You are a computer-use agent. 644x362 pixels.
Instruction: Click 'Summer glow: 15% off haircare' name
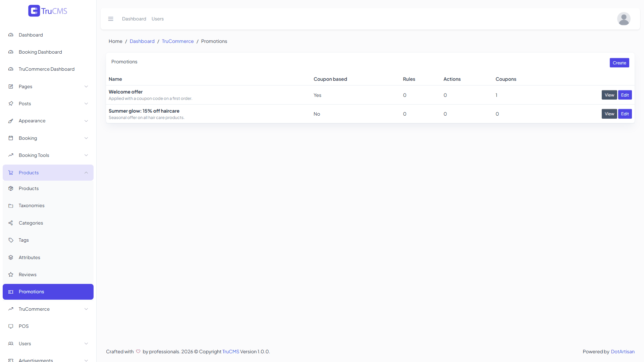[x=144, y=111]
